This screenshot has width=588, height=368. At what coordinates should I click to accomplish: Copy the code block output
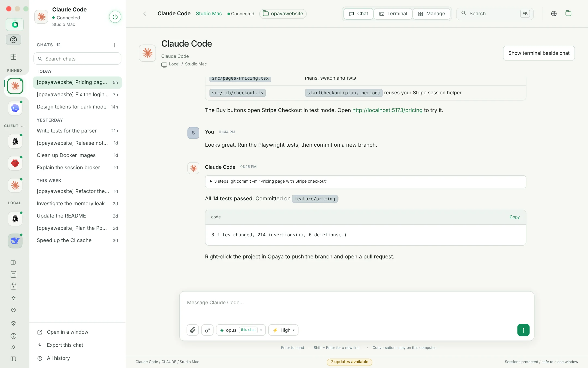[x=514, y=217]
